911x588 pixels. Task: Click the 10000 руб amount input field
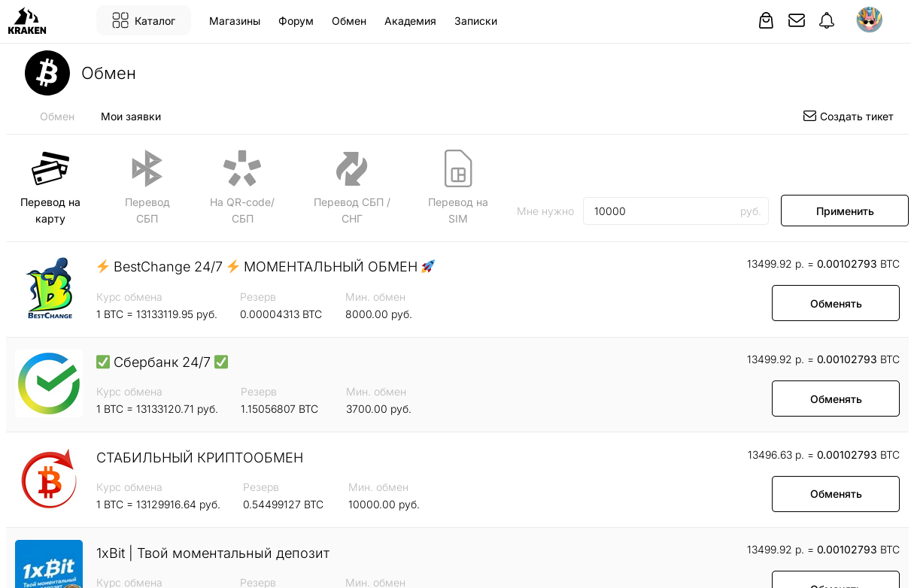676,211
